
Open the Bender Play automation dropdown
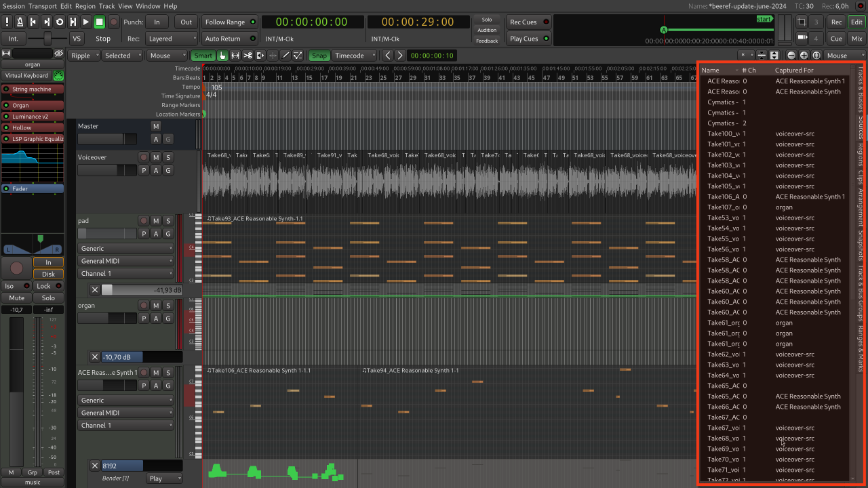pos(164,479)
